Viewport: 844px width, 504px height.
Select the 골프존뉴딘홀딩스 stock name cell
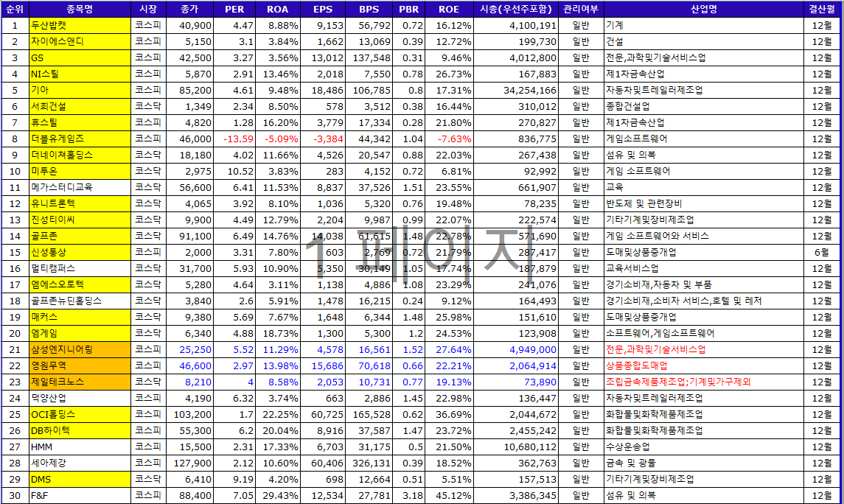tap(80, 301)
